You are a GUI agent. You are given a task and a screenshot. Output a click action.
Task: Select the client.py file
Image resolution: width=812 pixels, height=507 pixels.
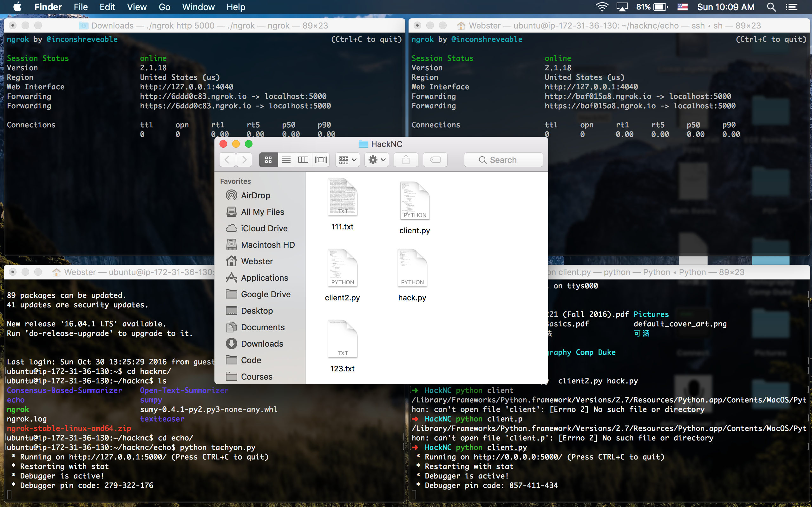point(414,201)
